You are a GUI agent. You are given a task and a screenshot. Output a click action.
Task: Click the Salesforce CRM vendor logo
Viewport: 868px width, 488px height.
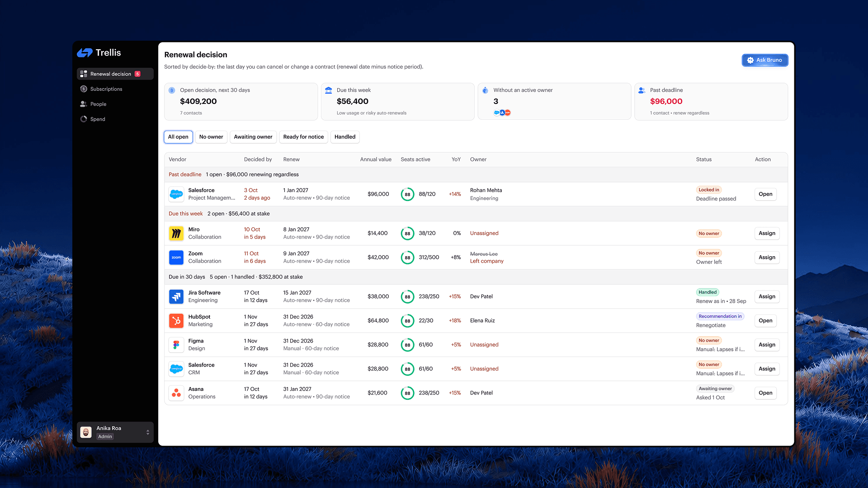[x=176, y=369]
